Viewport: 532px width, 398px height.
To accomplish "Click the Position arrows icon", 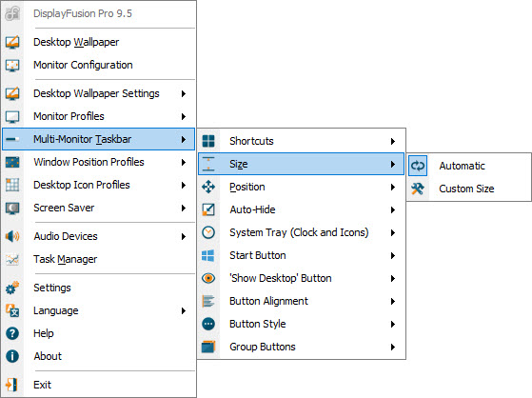I will click(x=208, y=187).
